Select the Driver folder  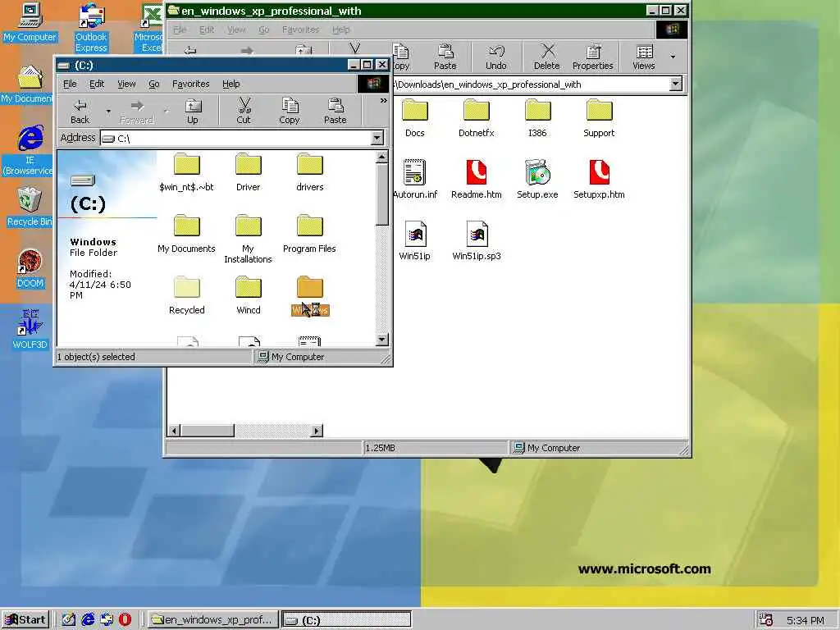(248, 172)
